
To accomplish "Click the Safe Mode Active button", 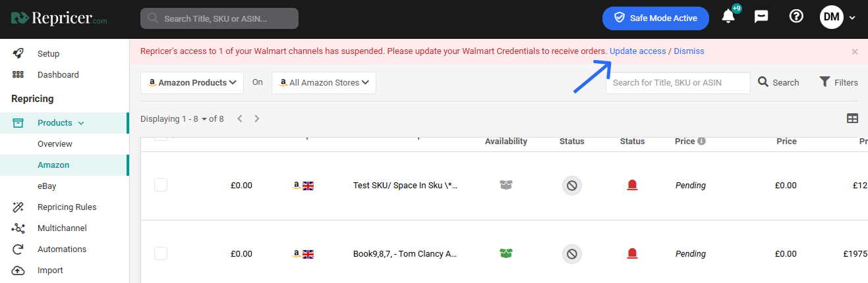I will point(656,18).
